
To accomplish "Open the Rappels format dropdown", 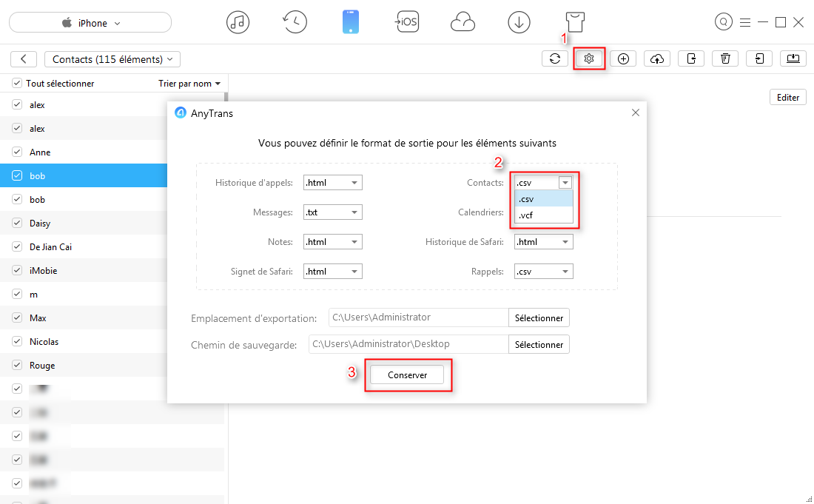I will [544, 271].
